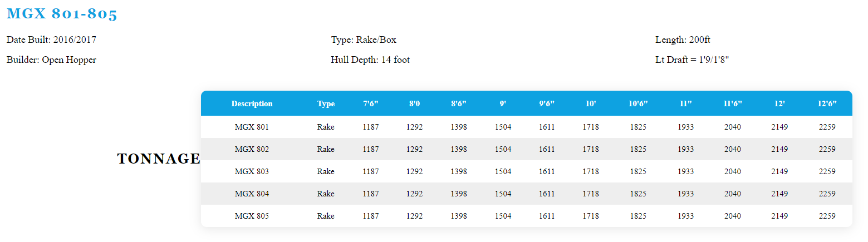The image size is (868, 242).
Task: Click the 7'6" draft column header
Action: [x=371, y=104]
